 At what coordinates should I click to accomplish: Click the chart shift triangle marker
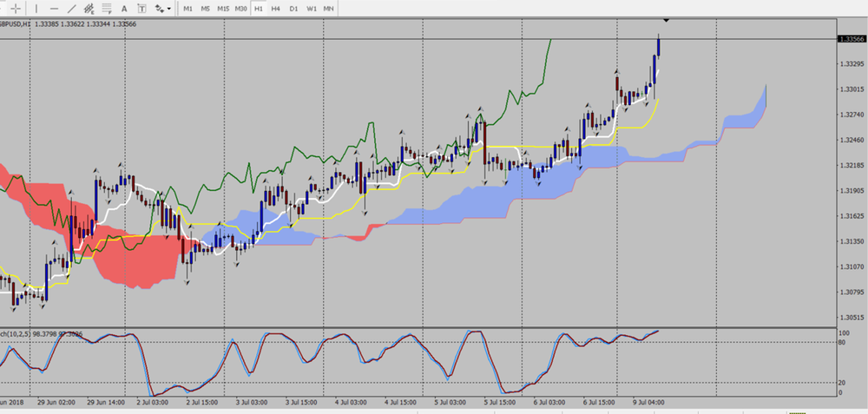click(666, 21)
